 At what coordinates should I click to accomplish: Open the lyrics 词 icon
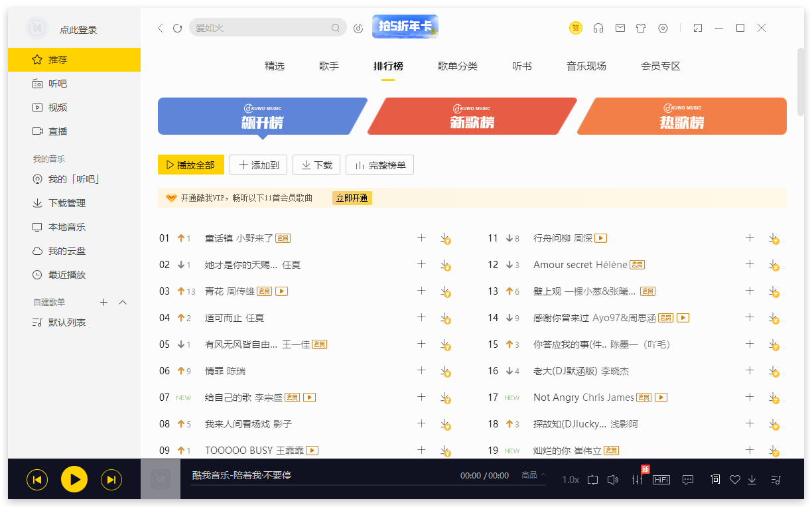coord(714,479)
